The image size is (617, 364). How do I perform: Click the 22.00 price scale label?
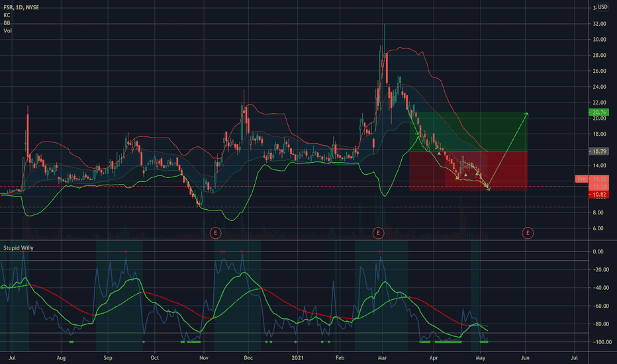coord(599,103)
